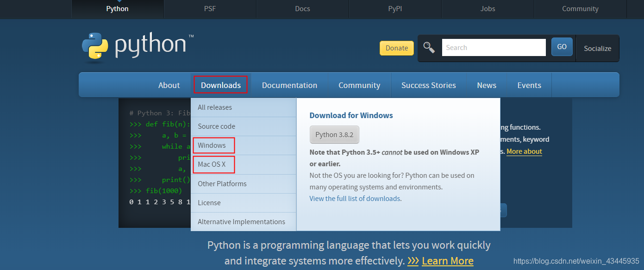Click the Download for Windows heading
Image resolution: width=644 pixels, height=270 pixels.
[351, 116]
